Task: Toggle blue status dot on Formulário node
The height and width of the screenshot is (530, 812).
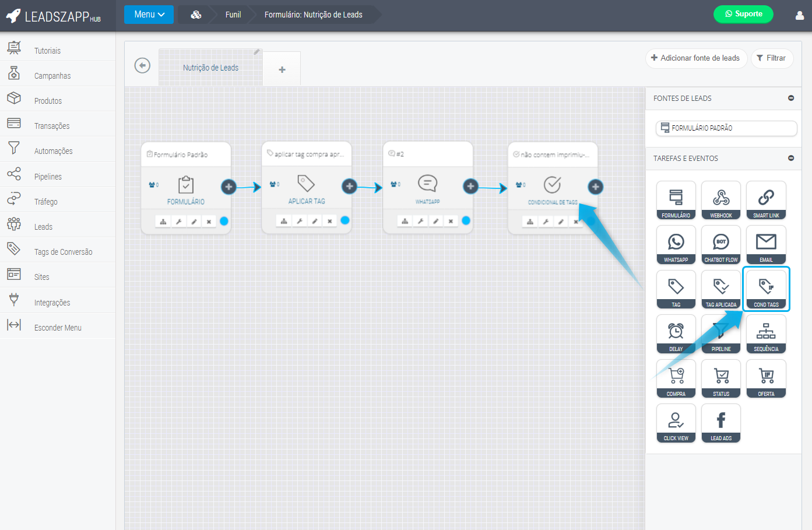Action: 224,221
